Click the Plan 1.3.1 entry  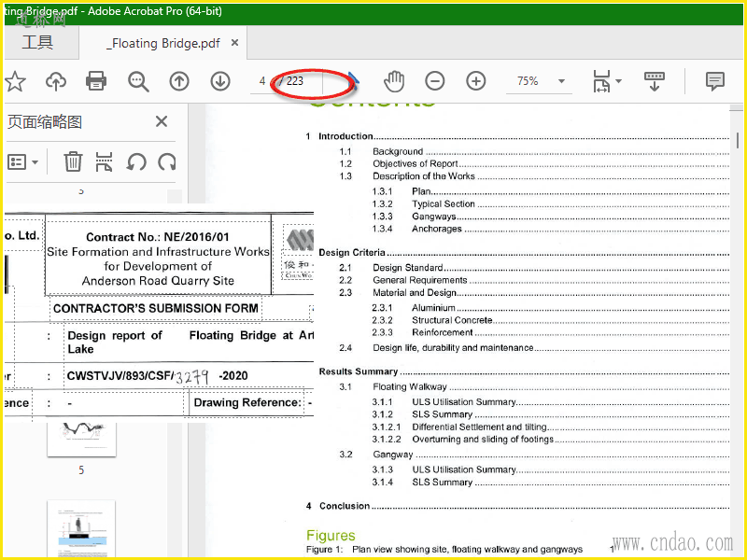coord(550,191)
